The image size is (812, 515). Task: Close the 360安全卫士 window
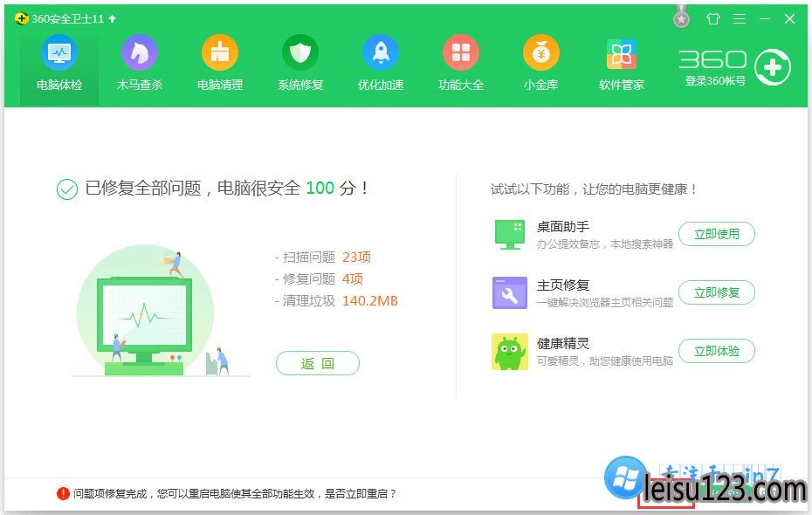(x=789, y=19)
